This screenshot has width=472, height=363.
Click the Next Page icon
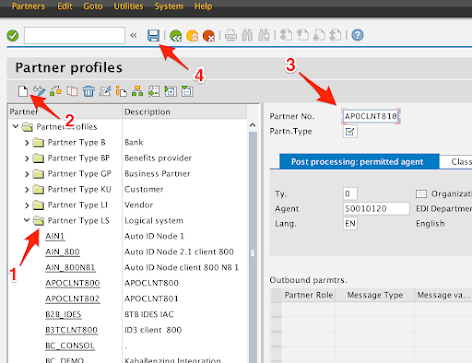point(319,35)
